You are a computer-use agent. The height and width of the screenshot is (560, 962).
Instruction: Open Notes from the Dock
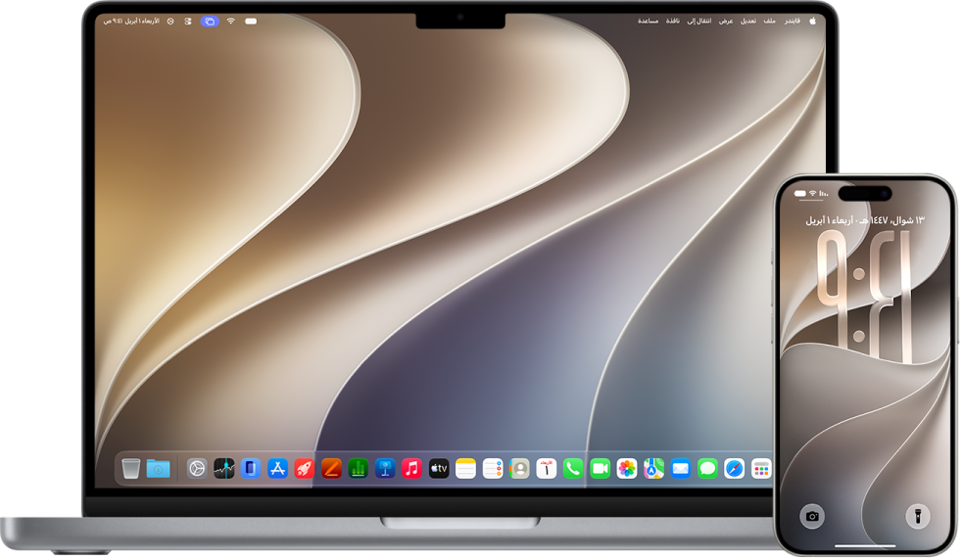point(465,469)
